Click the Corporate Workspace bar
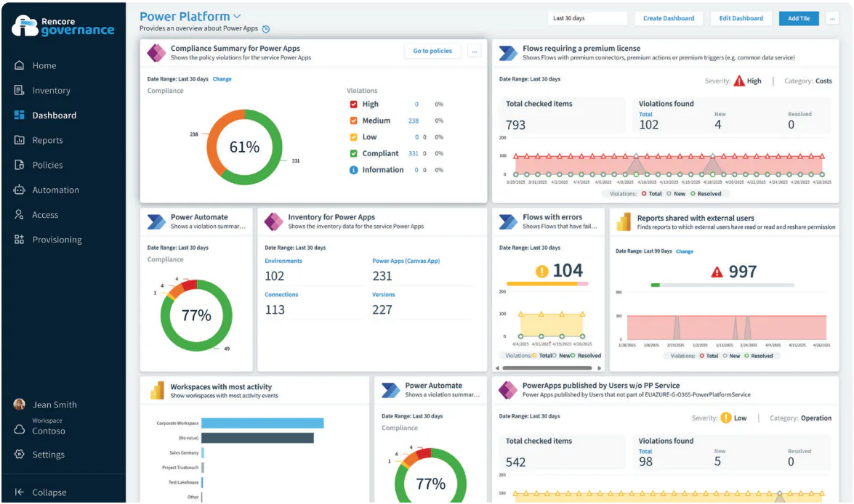Screen dimensions: 854x504 (262, 423)
